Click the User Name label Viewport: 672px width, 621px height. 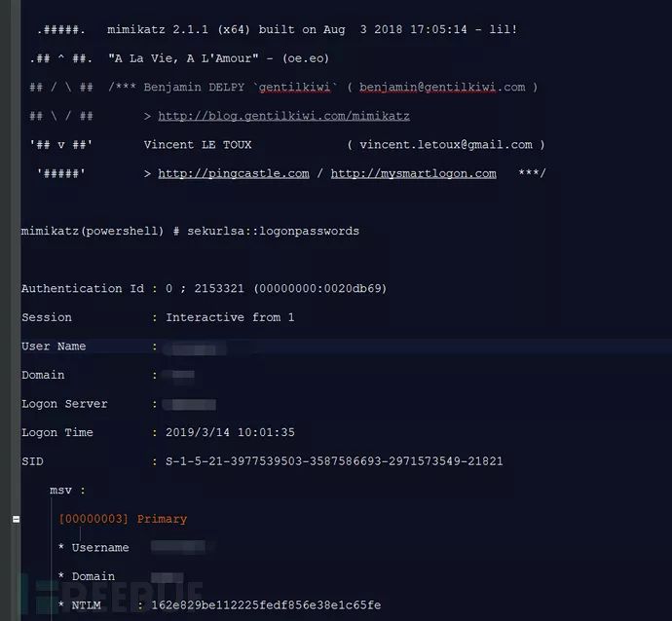(54, 347)
